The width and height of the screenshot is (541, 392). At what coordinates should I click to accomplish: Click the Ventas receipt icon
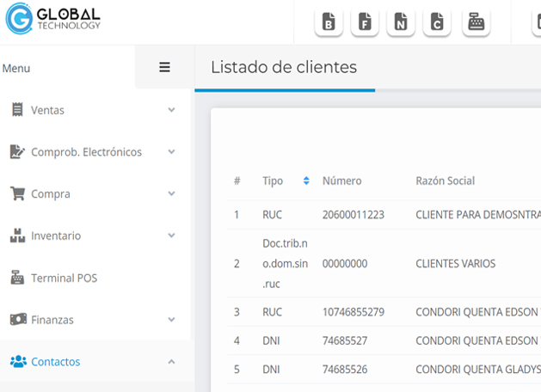click(x=17, y=110)
